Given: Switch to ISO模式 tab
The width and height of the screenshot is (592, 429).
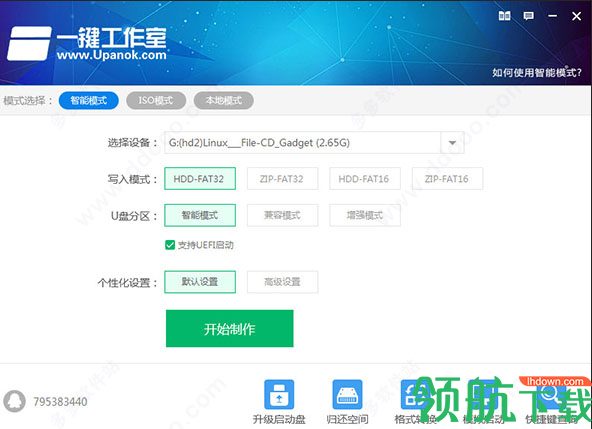Looking at the screenshot, I should pyautogui.click(x=156, y=100).
